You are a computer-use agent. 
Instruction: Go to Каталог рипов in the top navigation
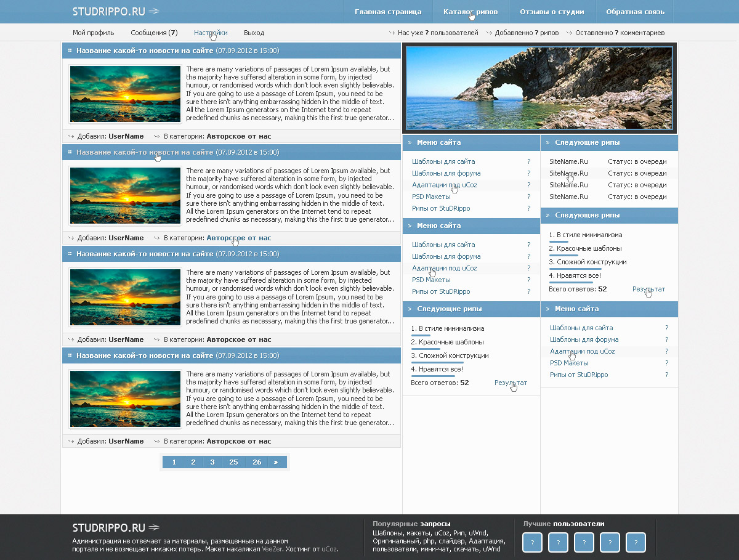click(470, 12)
